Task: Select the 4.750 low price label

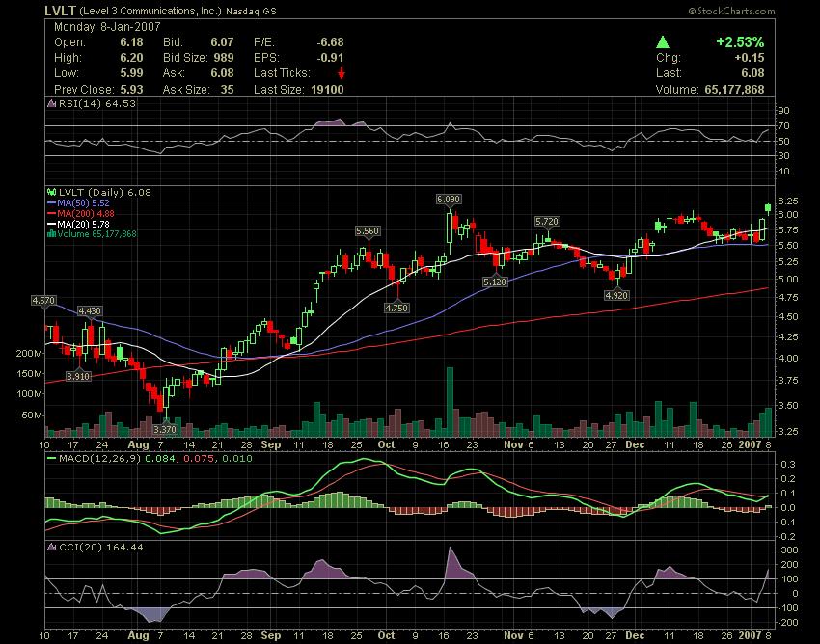Action: pyautogui.click(x=396, y=308)
